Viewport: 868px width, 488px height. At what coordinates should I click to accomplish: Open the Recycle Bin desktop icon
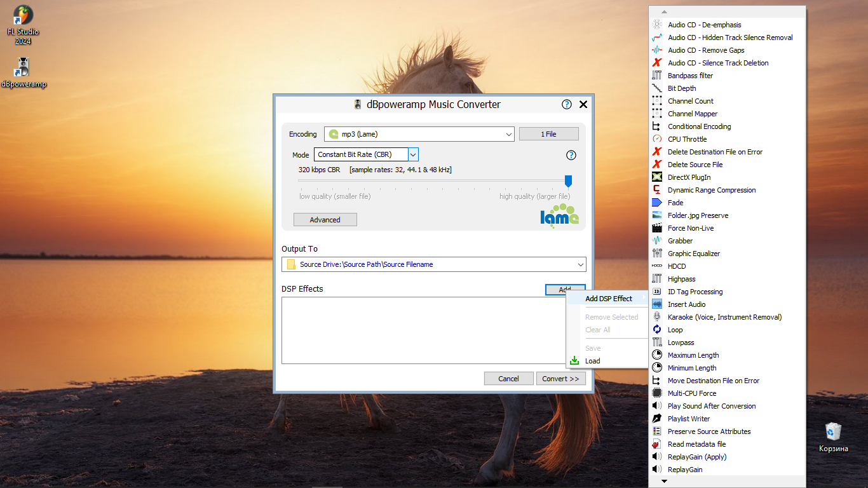(x=833, y=437)
